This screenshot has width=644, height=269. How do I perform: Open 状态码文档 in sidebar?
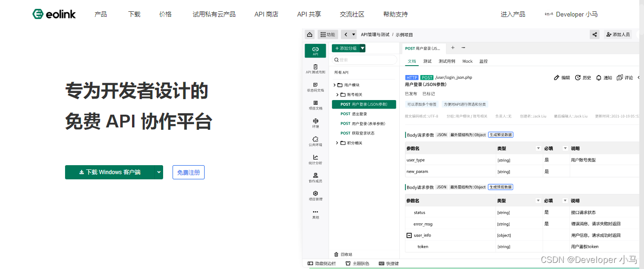(315, 87)
